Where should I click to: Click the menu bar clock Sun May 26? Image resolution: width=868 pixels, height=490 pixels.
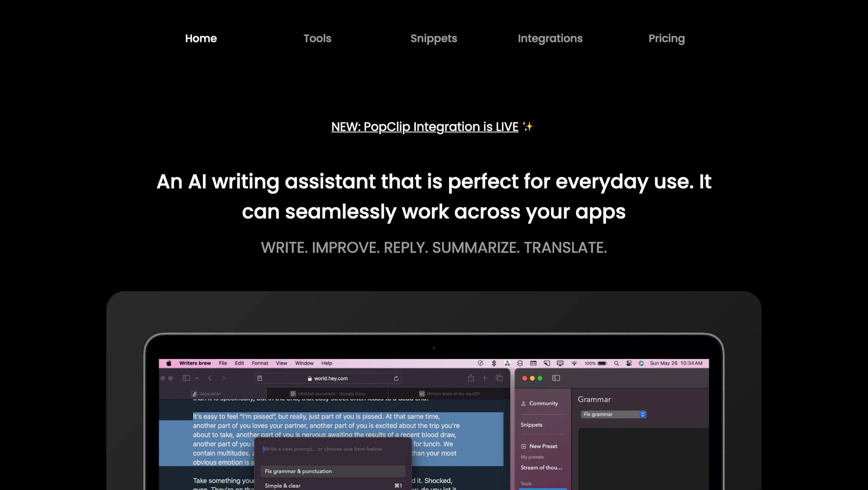[676, 363]
